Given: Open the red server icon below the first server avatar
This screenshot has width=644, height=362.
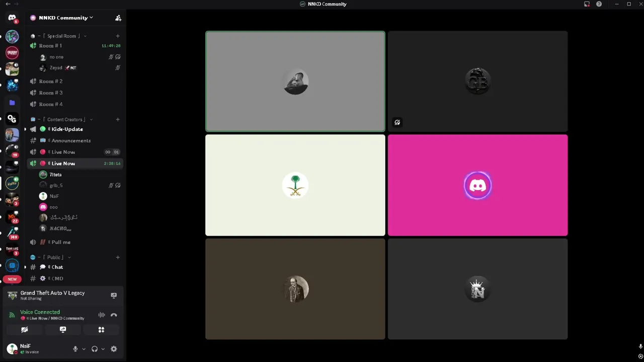Looking at the screenshot, I should pyautogui.click(x=12, y=52).
